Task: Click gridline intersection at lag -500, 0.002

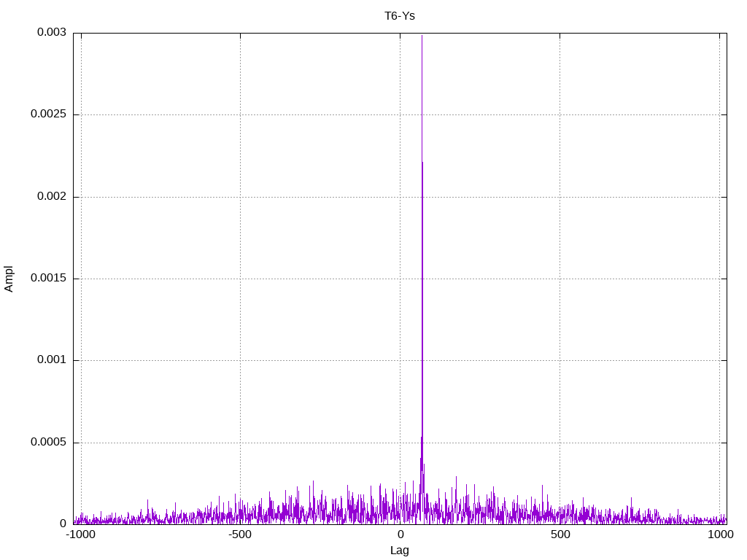Action: tap(240, 197)
